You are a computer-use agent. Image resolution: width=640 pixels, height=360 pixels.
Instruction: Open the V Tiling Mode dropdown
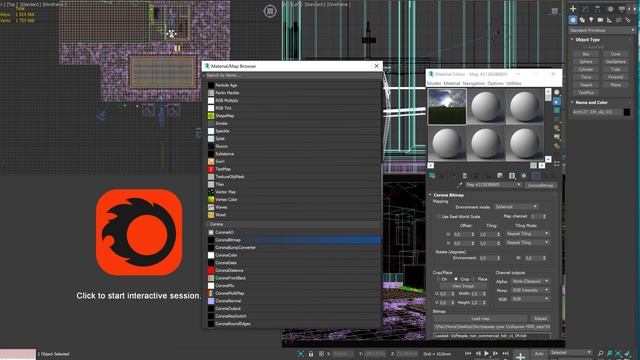tap(527, 242)
